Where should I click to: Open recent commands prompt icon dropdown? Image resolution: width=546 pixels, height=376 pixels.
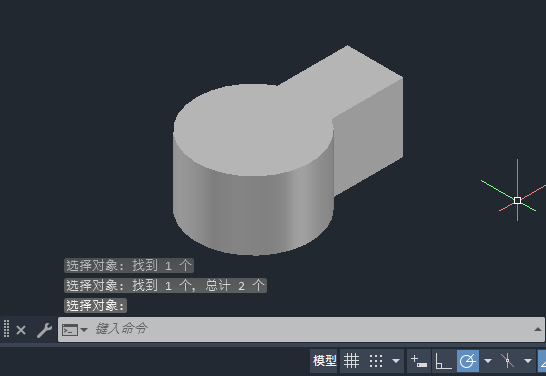click(x=75, y=329)
